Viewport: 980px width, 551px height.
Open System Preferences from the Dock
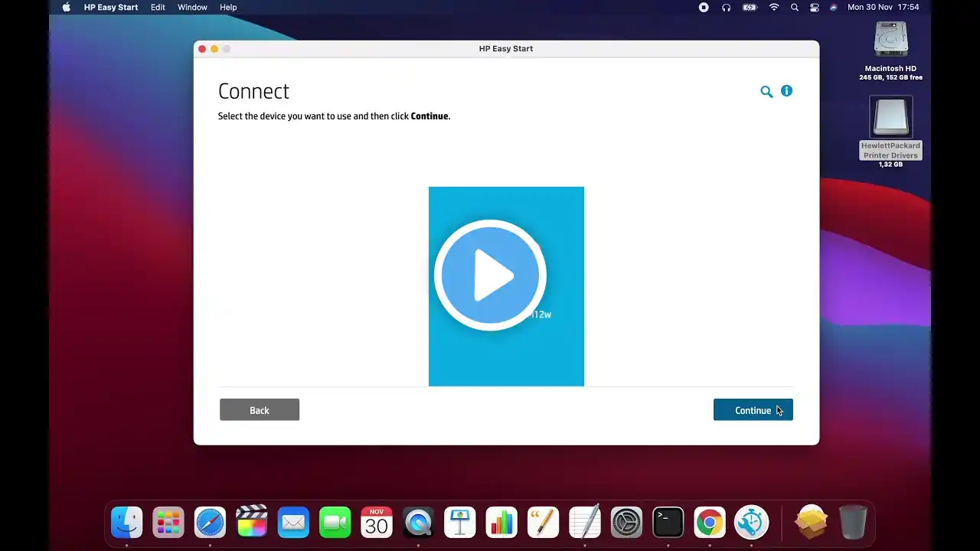(x=626, y=523)
